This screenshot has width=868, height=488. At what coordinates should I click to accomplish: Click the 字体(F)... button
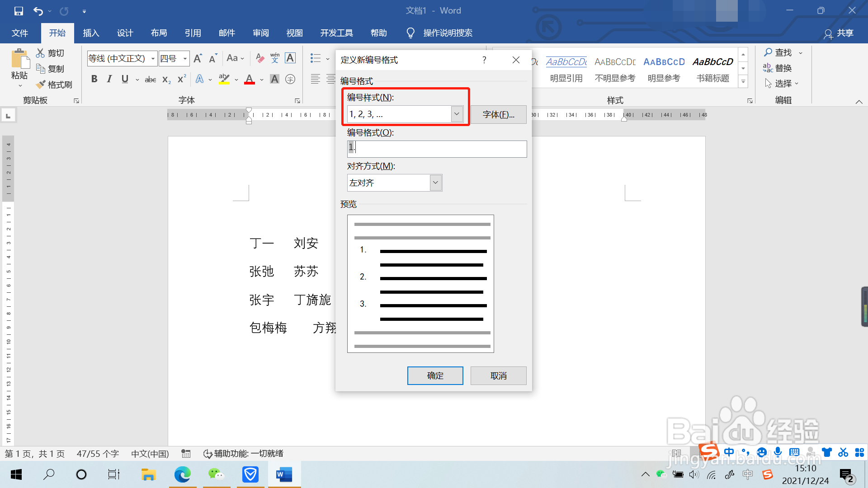tap(498, 114)
